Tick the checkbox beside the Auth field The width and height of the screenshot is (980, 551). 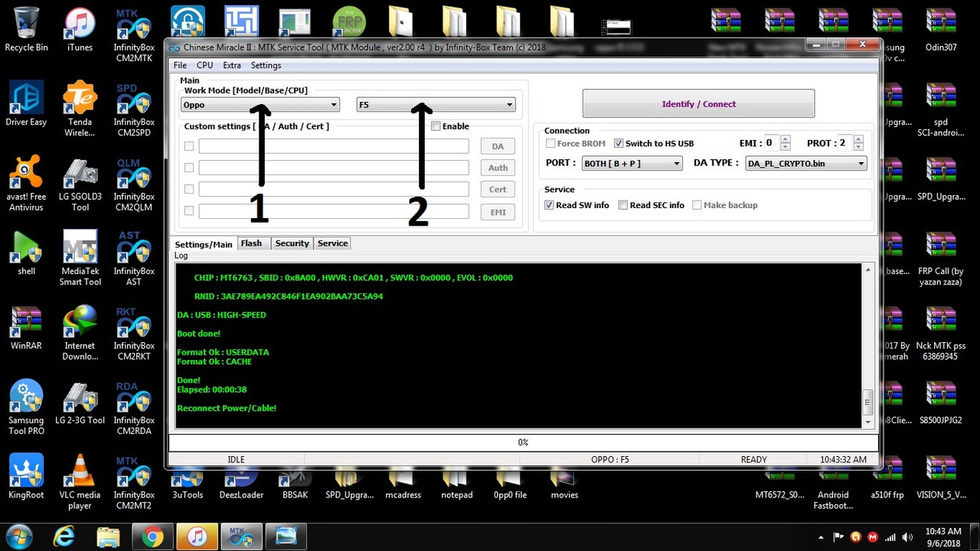[x=189, y=168]
